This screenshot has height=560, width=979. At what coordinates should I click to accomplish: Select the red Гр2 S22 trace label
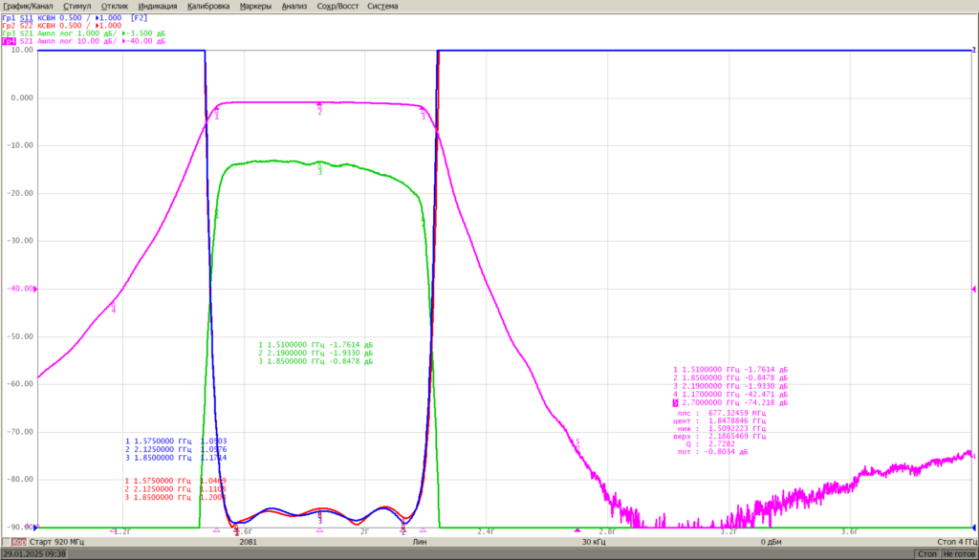pos(62,26)
